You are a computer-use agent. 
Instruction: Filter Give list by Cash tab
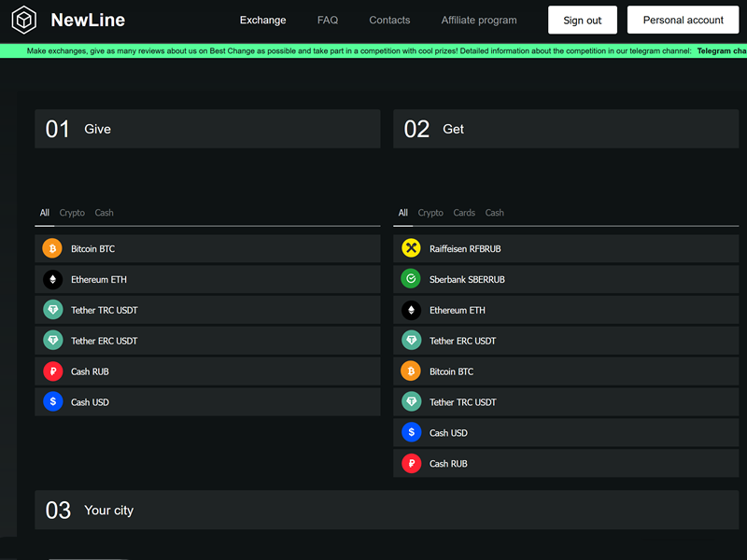[104, 213]
